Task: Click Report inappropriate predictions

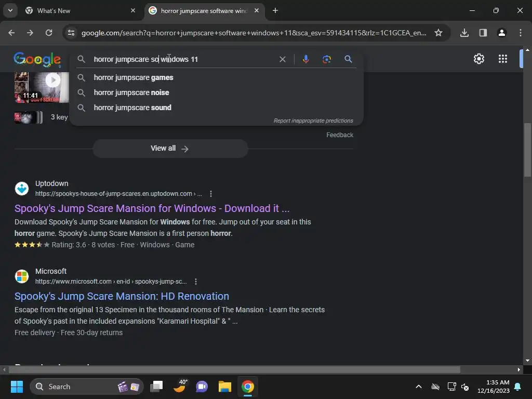Action: tap(313, 121)
